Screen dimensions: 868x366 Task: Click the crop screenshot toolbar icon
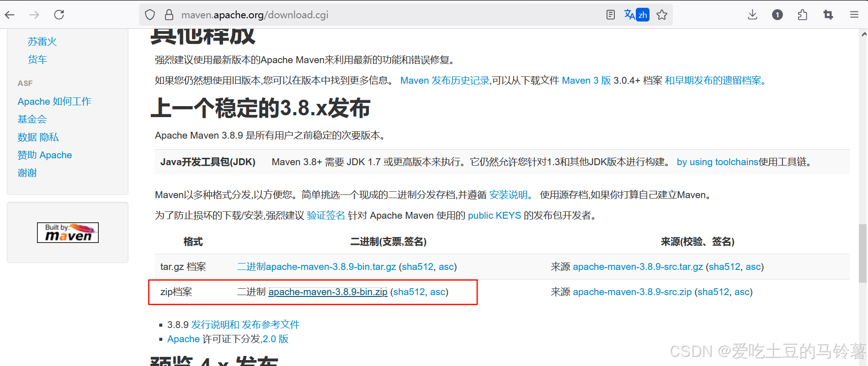pos(828,15)
